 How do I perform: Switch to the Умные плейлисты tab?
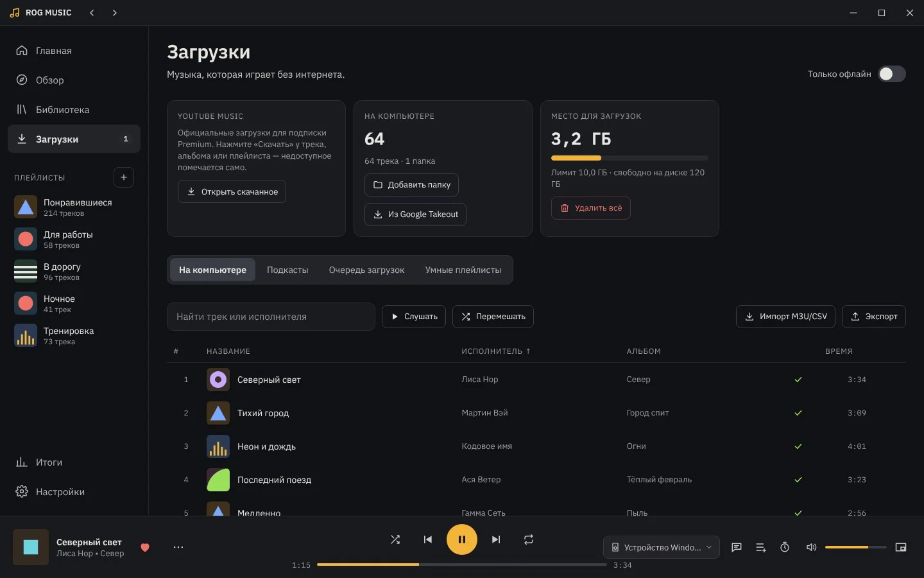click(x=463, y=270)
